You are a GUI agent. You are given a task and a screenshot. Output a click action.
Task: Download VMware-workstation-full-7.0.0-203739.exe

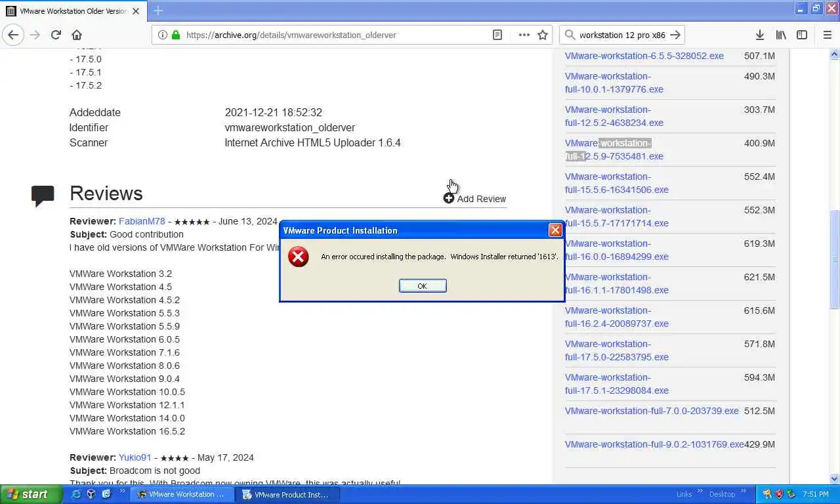tap(652, 411)
